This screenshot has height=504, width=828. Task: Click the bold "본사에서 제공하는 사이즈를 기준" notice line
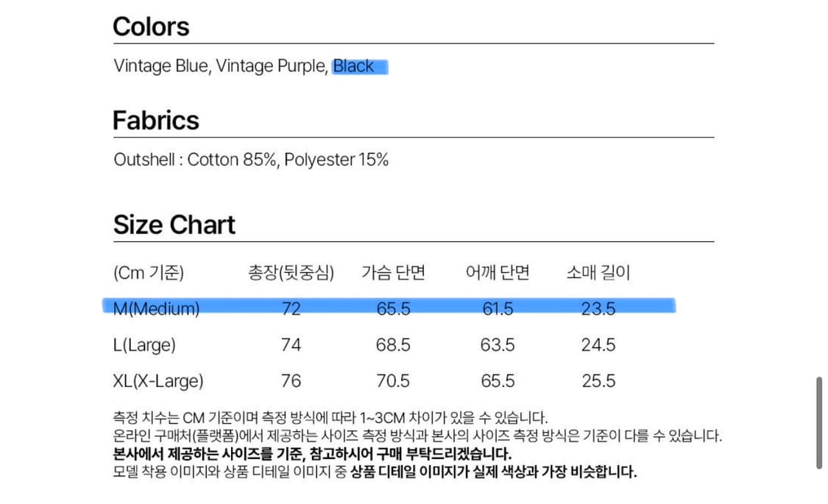pos(313,453)
